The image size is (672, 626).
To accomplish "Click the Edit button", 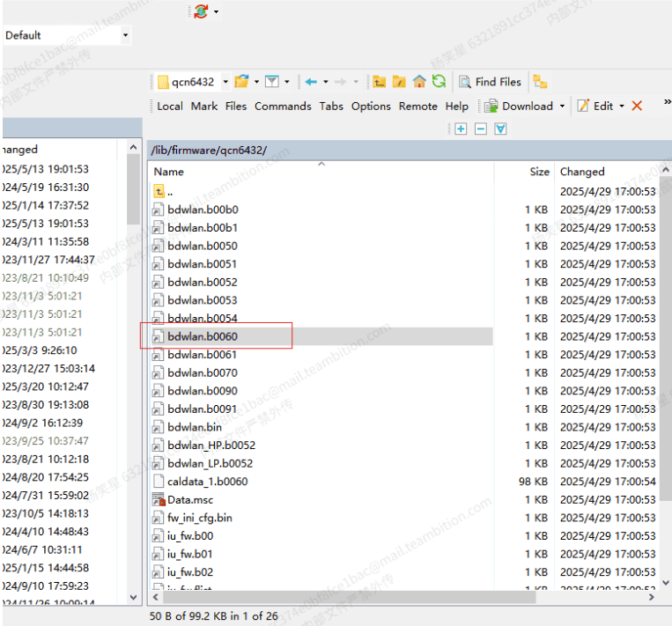I will click(594, 107).
